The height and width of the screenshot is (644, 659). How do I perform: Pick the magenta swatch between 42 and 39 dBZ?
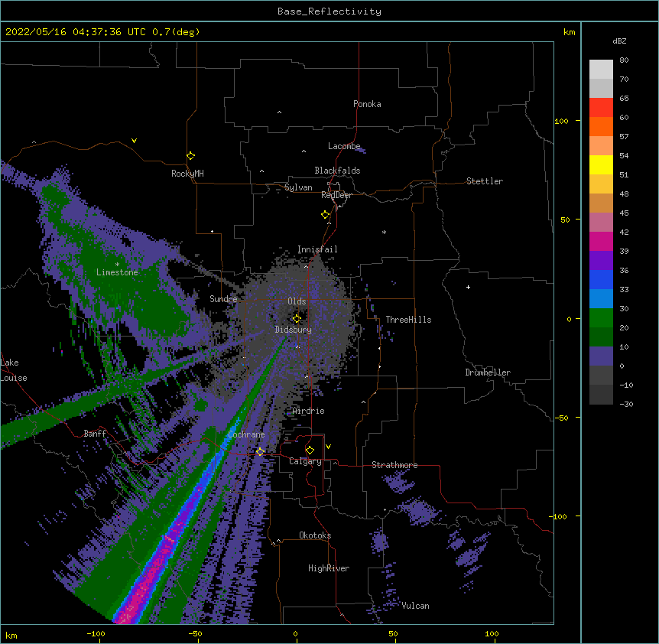click(x=601, y=241)
